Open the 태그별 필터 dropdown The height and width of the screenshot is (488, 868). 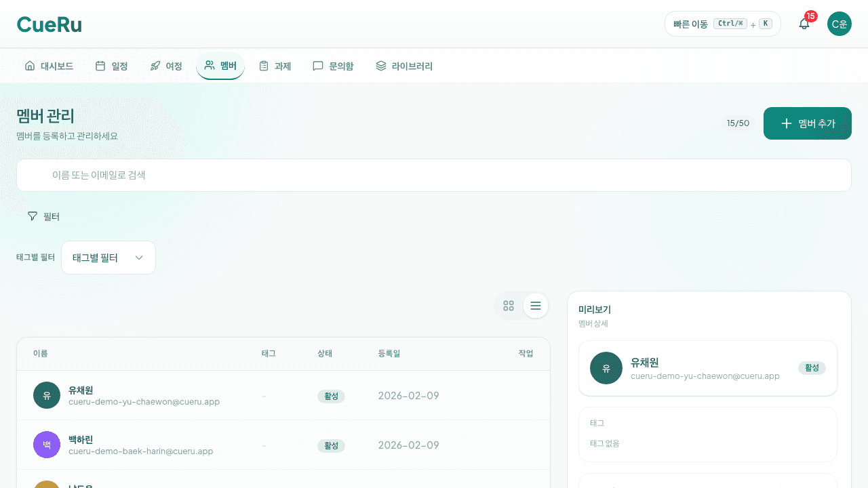[x=108, y=258]
